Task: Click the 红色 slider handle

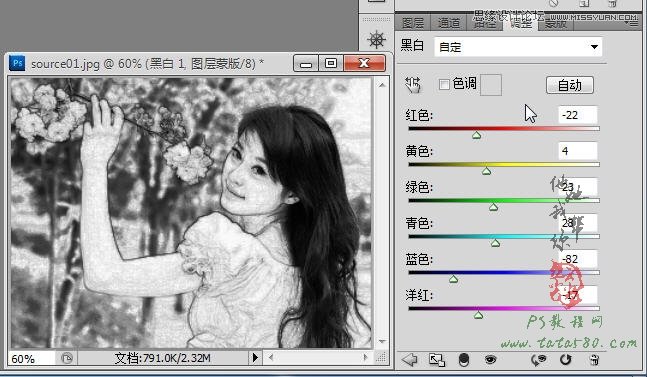Action: (477, 135)
